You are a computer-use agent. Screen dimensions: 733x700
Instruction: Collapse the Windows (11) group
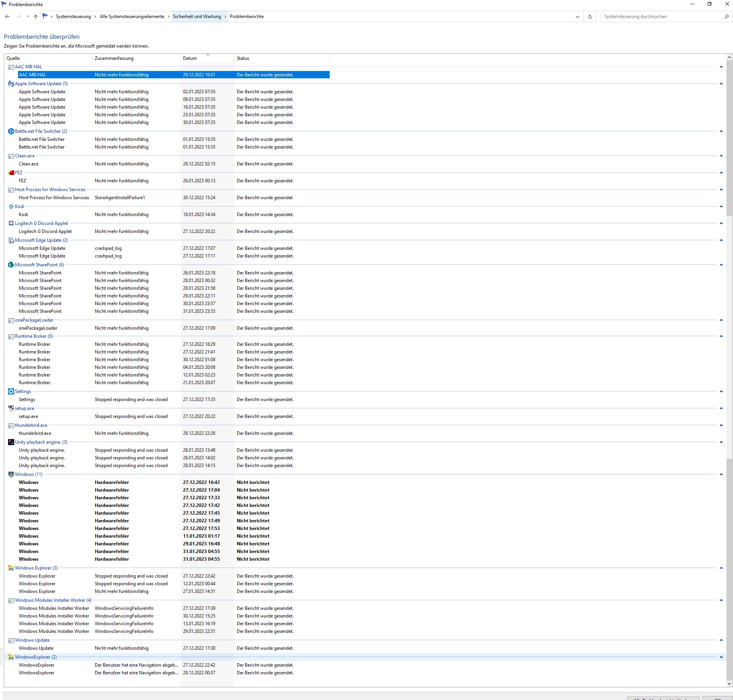click(x=721, y=474)
